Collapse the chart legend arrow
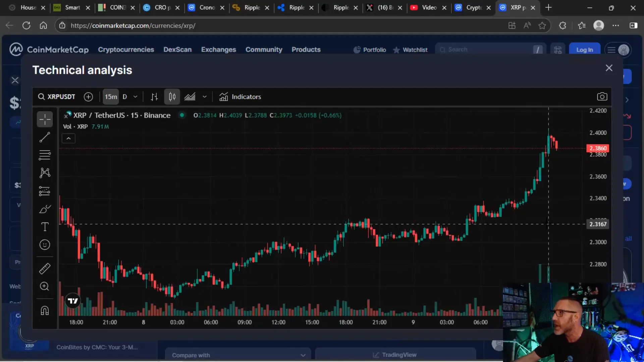The height and width of the screenshot is (362, 644). tap(68, 138)
